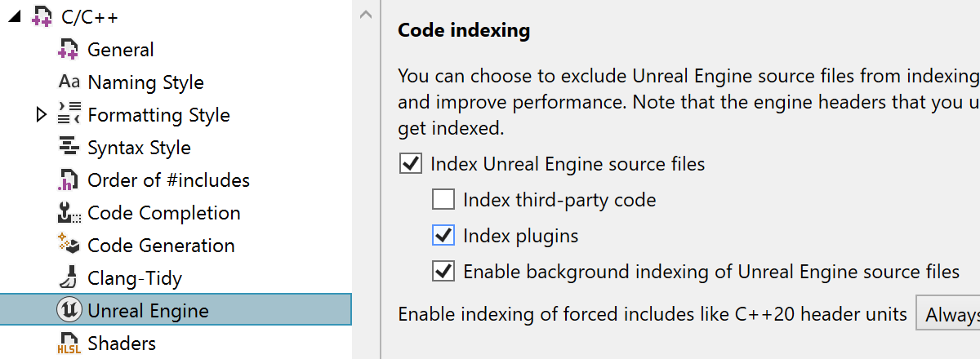The height and width of the screenshot is (359, 980).
Task: Click the Syntax Style icon
Action: click(x=69, y=148)
